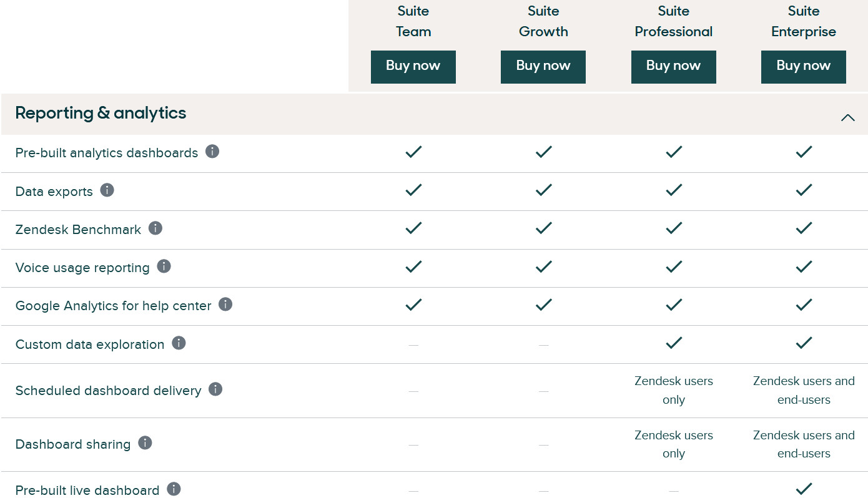This screenshot has height=498, width=868.
Task: Open info icon beside Dashboard sharing
Action: coord(145,443)
